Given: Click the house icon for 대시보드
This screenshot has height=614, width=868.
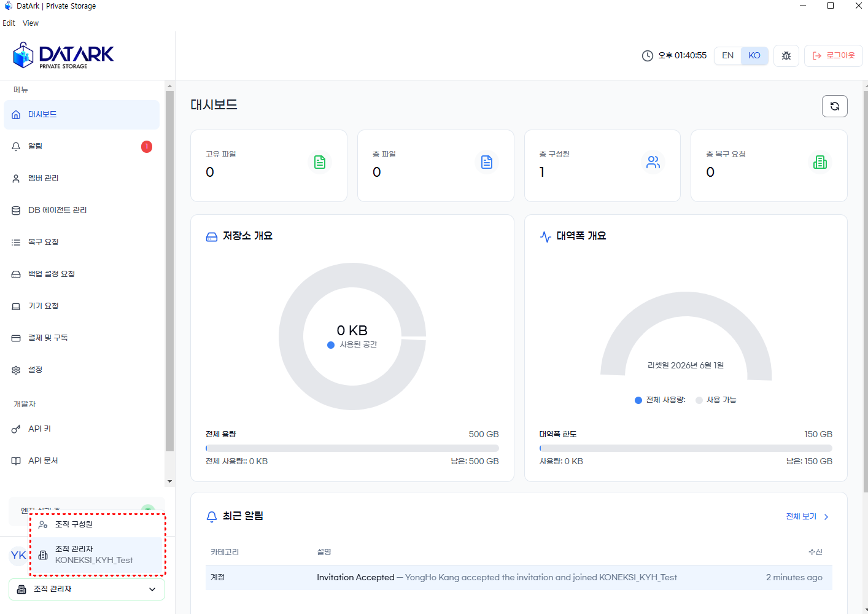Looking at the screenshot, I should 16,115.
